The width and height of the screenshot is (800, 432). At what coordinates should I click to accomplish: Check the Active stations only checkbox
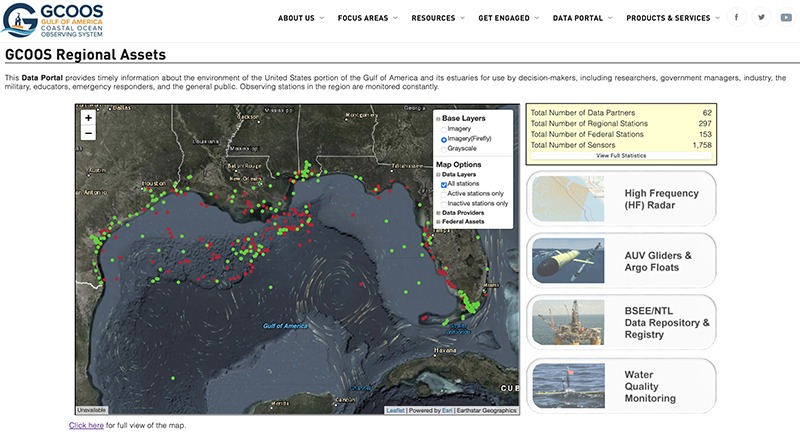click(x=443, y=194)
